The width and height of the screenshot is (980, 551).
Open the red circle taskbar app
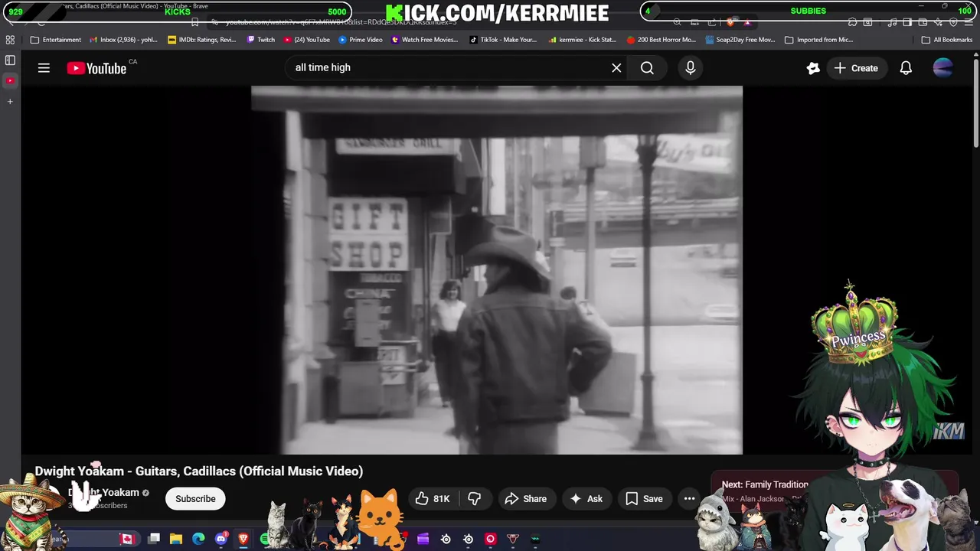point(491,539)
